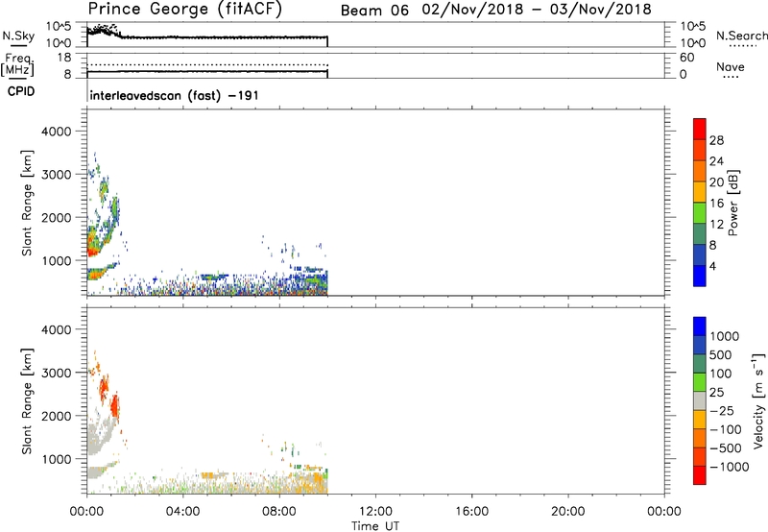768x532 pixels.
Task: Click the 'Nave' legend label
Action: [731, 66]
